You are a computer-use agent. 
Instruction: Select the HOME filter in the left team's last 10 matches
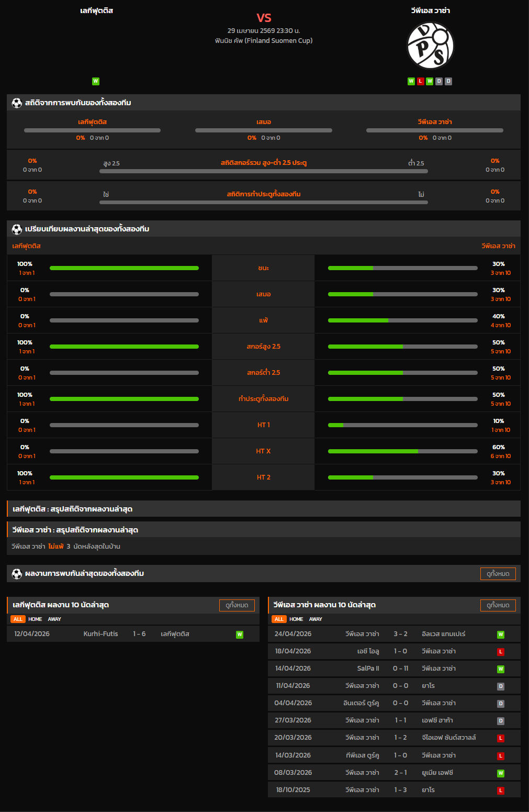[x=35, y=619]
